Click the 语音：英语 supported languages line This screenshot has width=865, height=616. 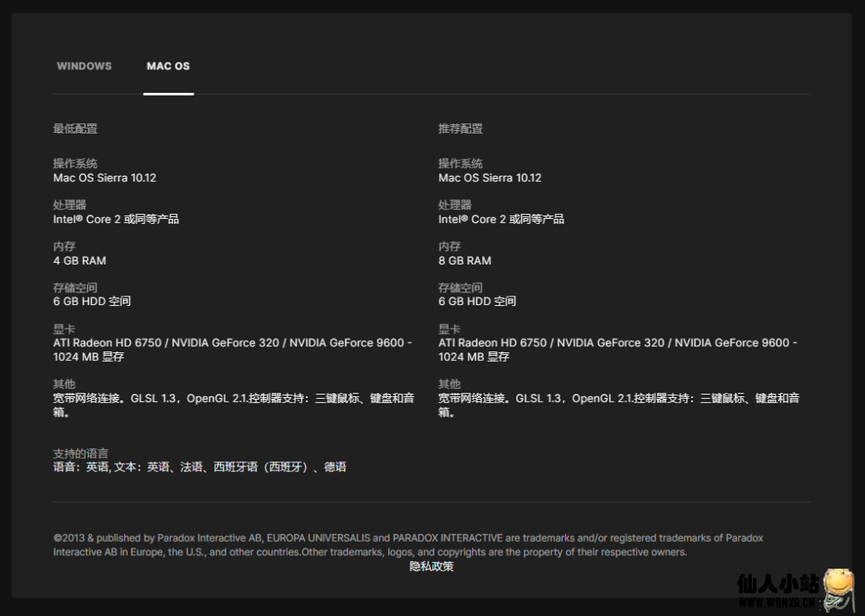199,466
